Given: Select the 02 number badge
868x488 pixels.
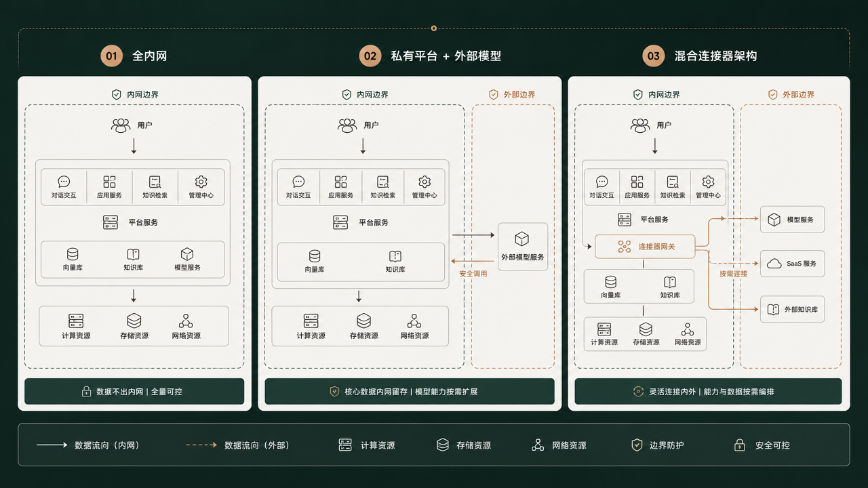Looking at the screenshot, I should tap(370, 56).
